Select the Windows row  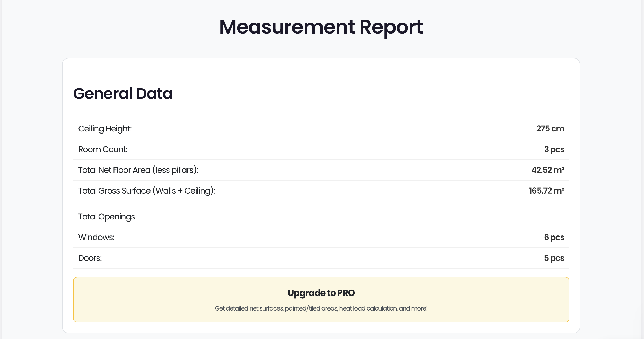point(321,237)
